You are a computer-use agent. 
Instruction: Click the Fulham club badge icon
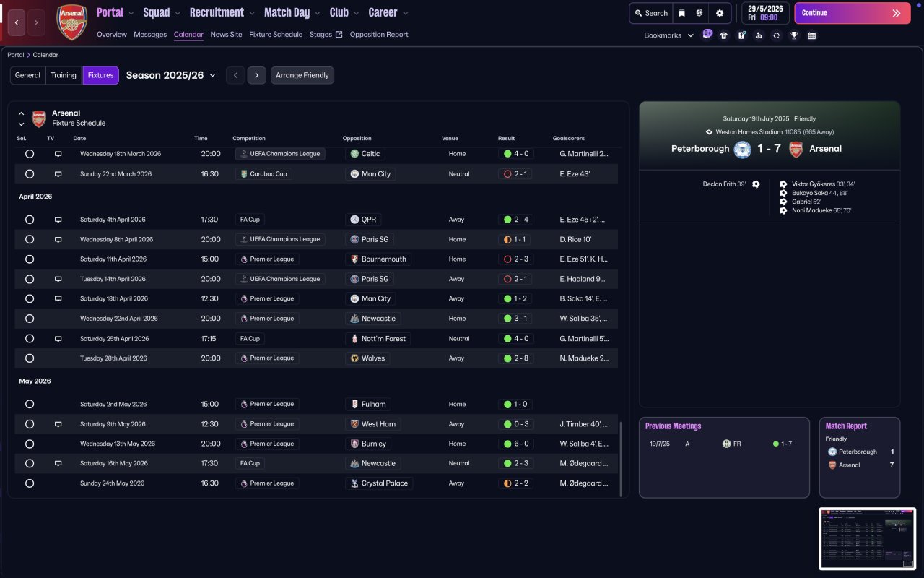point(354,405)
